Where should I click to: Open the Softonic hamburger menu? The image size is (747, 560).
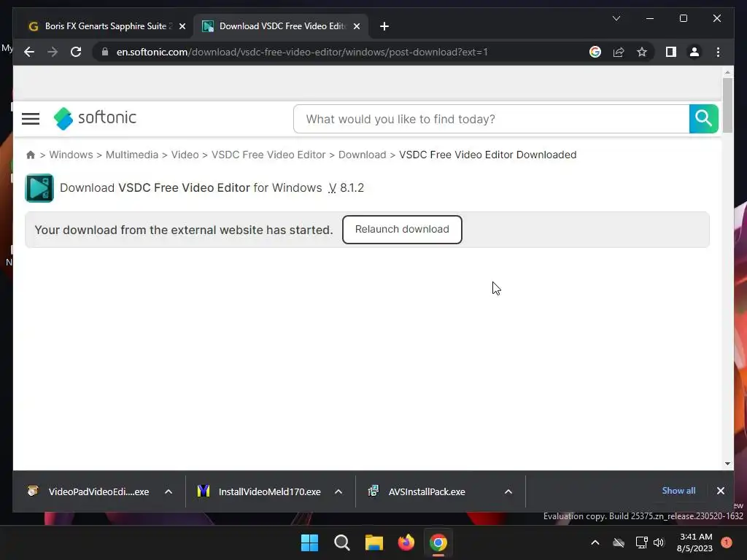click(x=31, y=119)
